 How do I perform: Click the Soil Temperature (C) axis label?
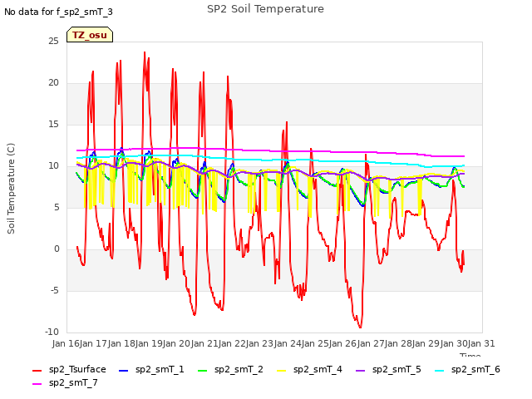coord(11,189)
